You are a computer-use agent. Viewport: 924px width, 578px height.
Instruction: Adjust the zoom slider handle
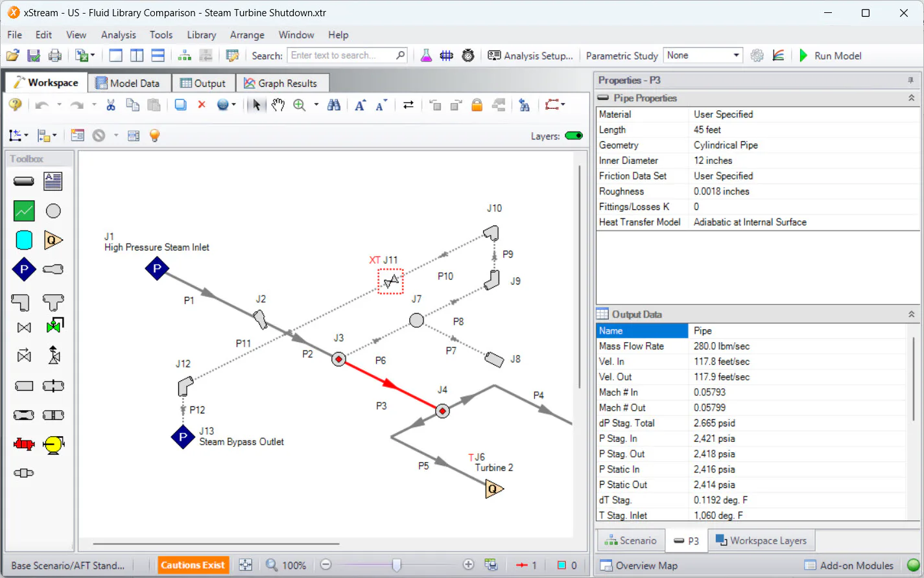pyautogui.click(x=396, y=565)
